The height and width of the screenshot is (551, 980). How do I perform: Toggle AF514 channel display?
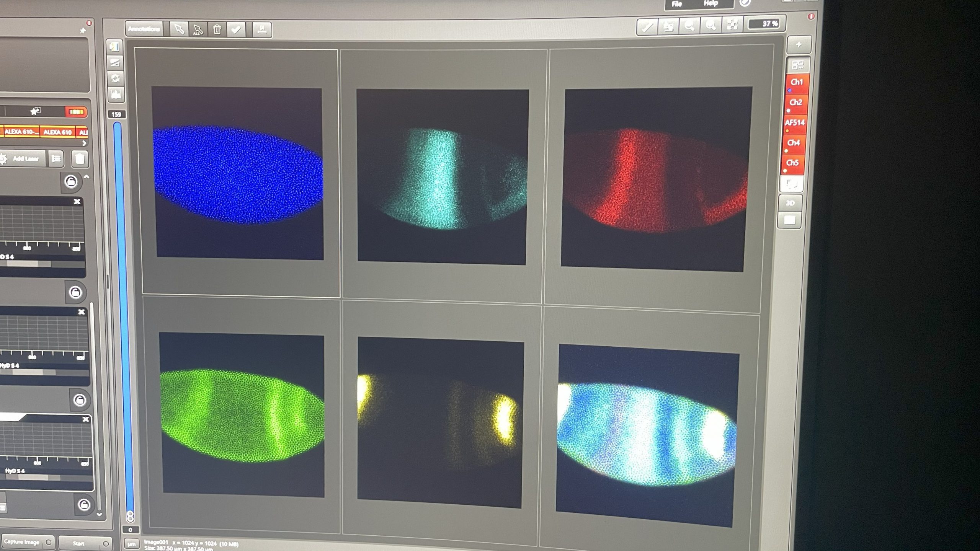click(795, 124)
